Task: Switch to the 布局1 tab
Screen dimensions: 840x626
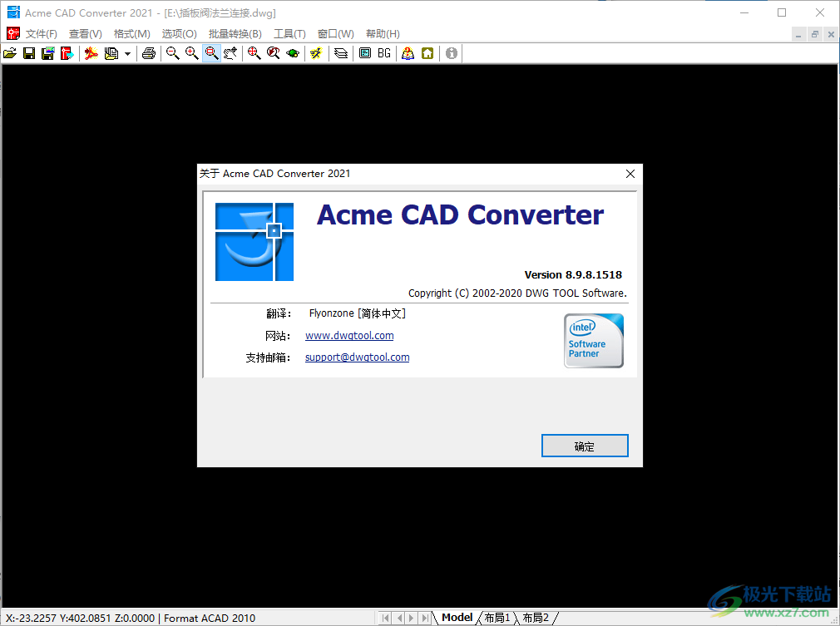Action: (497, 618)
